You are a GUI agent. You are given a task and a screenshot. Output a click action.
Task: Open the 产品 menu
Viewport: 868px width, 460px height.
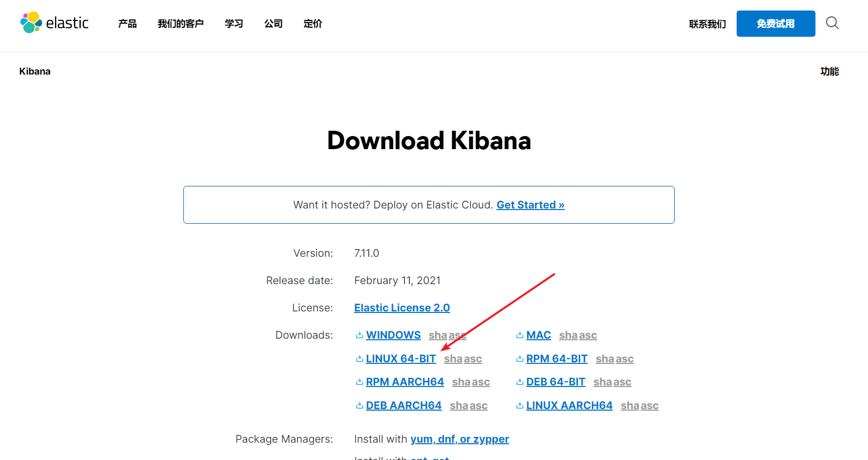click(127, 24)
